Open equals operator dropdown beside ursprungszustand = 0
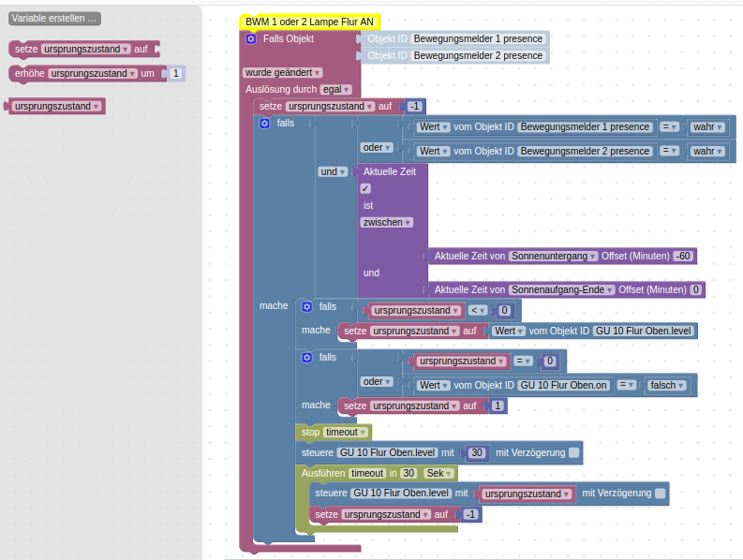The image size is (743, 560). (523, 361)
